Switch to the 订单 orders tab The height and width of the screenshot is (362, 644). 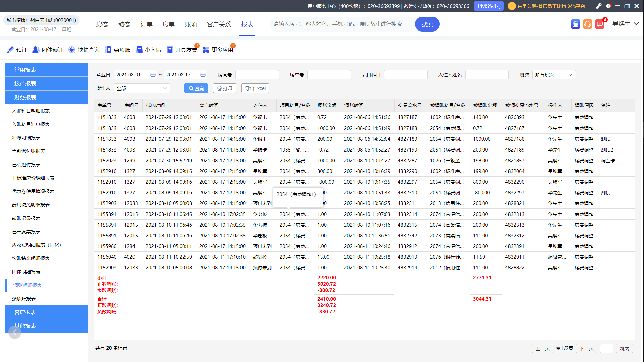(147, 24)
